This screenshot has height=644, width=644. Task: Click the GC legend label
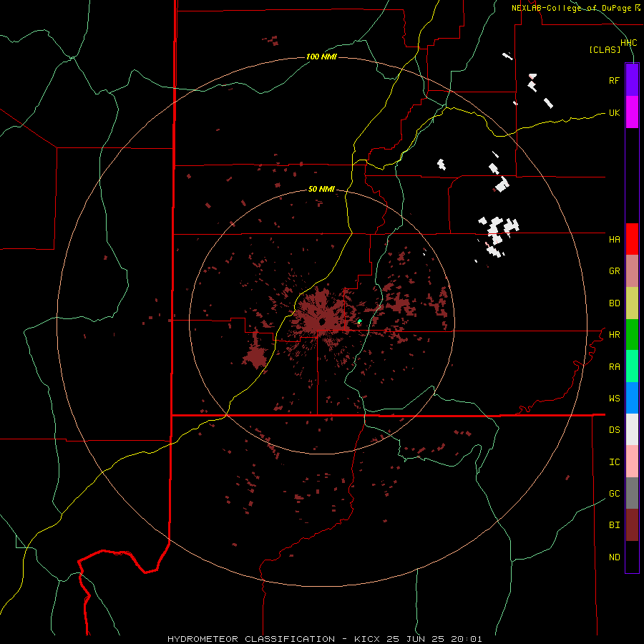pos(614,494)
